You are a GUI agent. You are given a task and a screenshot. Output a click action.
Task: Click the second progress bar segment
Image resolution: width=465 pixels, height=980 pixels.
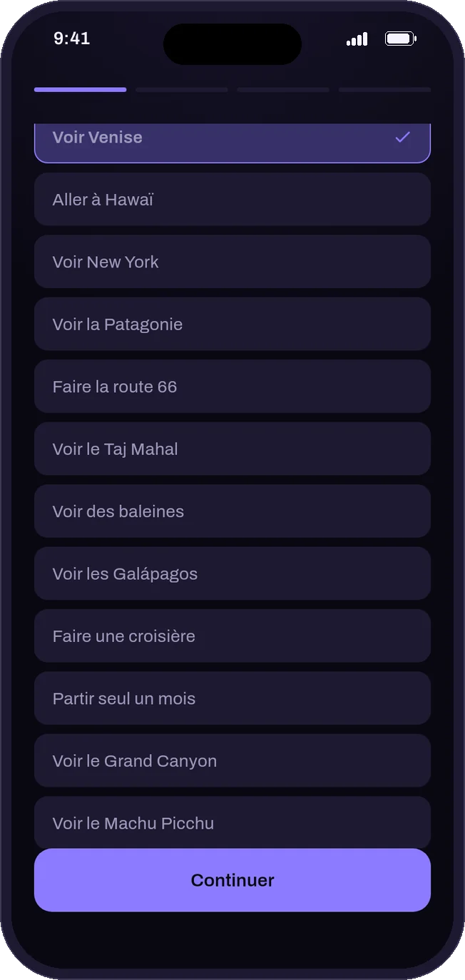coord(182,90)
